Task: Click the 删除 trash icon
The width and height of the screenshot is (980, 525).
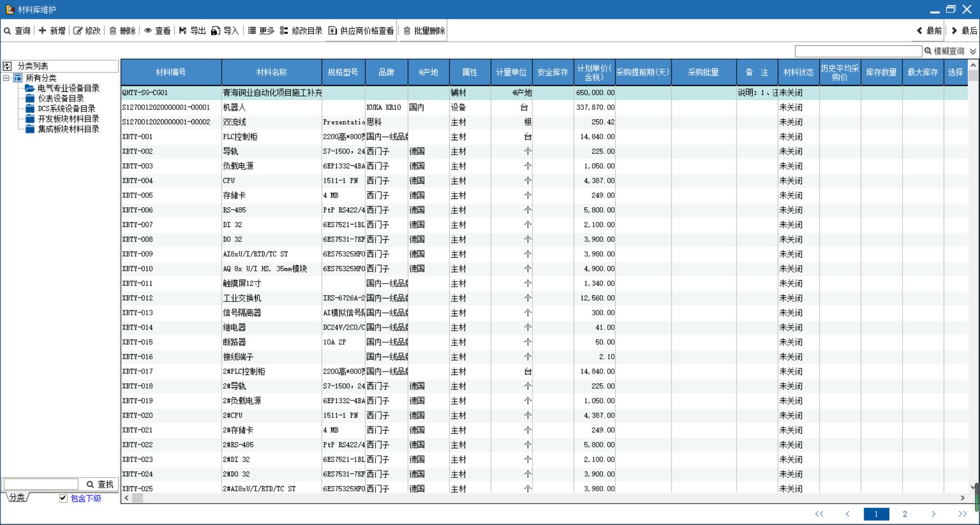Action: click(113, 31)
